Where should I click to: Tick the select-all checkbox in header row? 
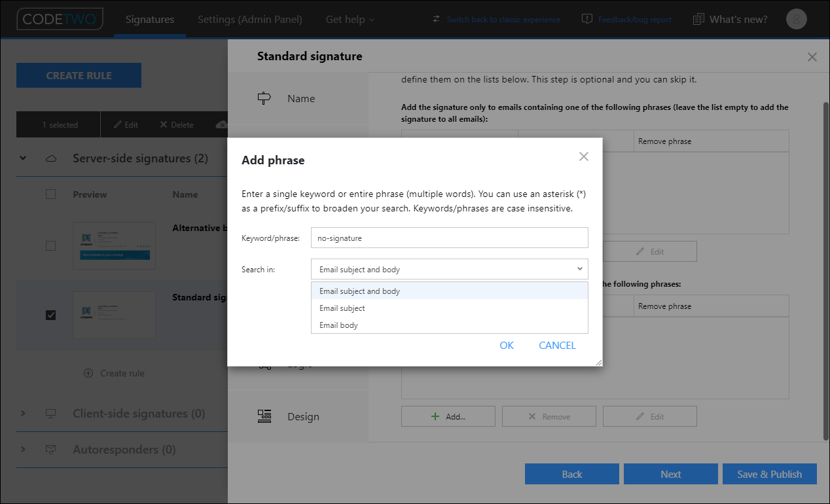(x=50, y=194)
